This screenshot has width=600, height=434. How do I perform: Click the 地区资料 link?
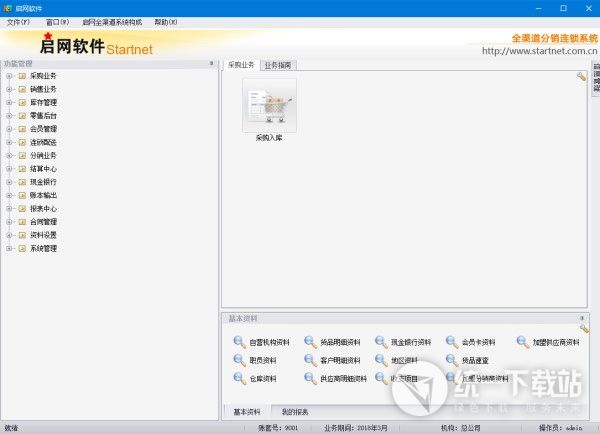404,360
